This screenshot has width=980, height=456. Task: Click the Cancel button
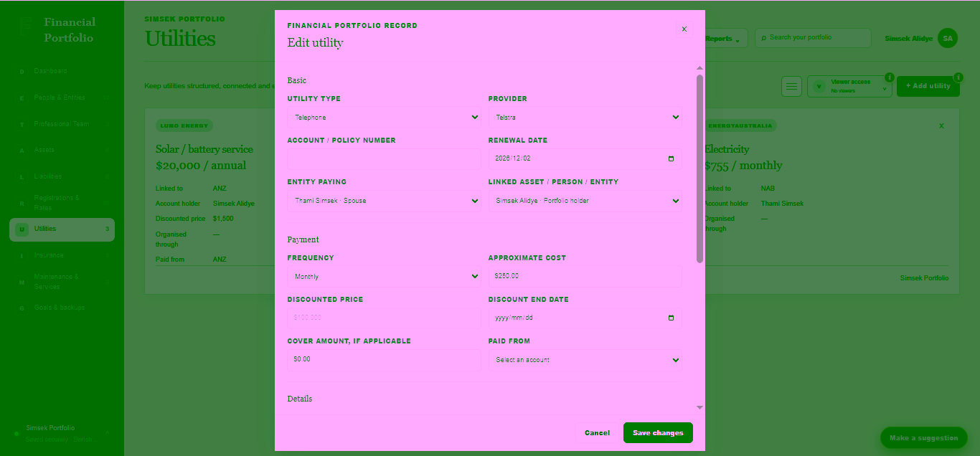point(597,433)
